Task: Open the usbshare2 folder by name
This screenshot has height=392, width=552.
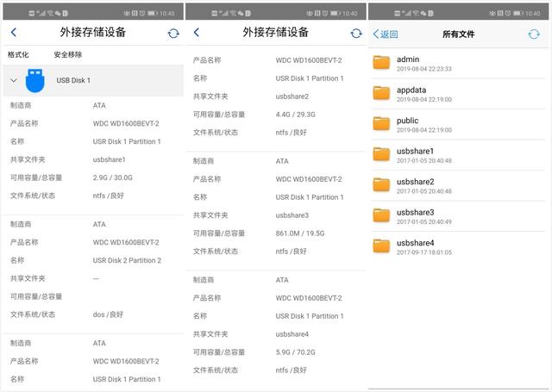Action: 415,182
